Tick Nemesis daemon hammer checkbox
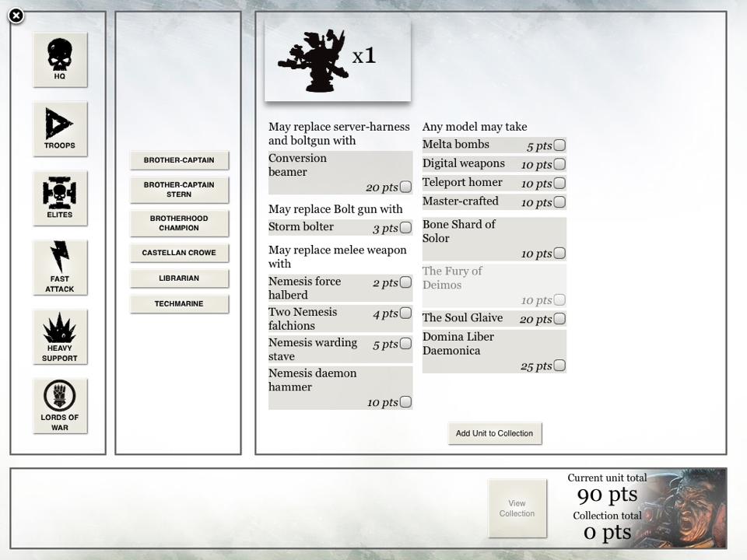747x560 pixels. 406,402
